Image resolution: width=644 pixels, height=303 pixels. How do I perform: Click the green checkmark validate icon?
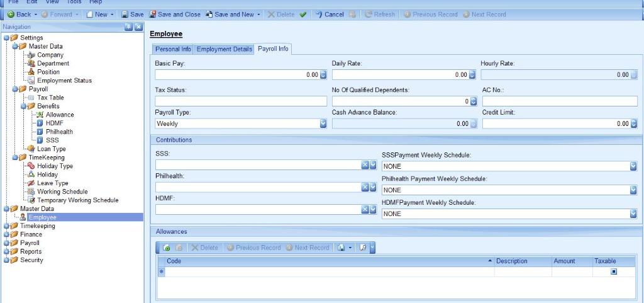303,14
